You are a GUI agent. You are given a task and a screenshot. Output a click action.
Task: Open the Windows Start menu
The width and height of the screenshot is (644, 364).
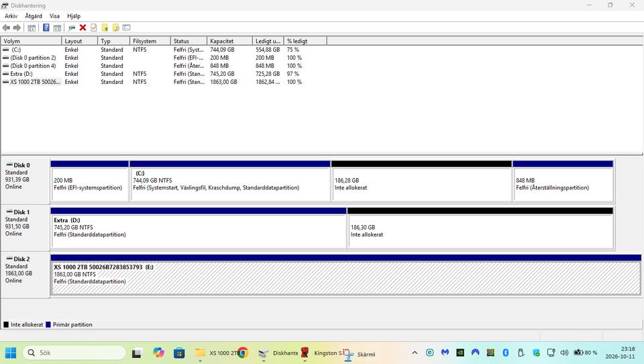[11, 353]
